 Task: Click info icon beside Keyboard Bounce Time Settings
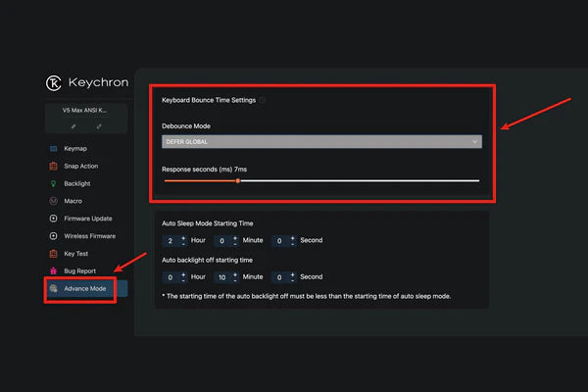[x=263, y=100]
